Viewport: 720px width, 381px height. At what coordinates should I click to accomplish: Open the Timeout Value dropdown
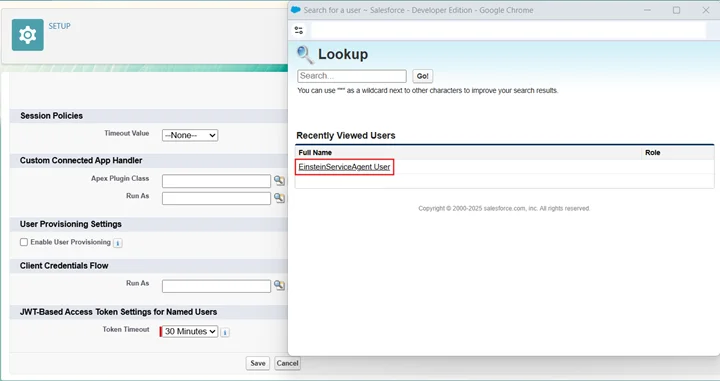point(190,135)
